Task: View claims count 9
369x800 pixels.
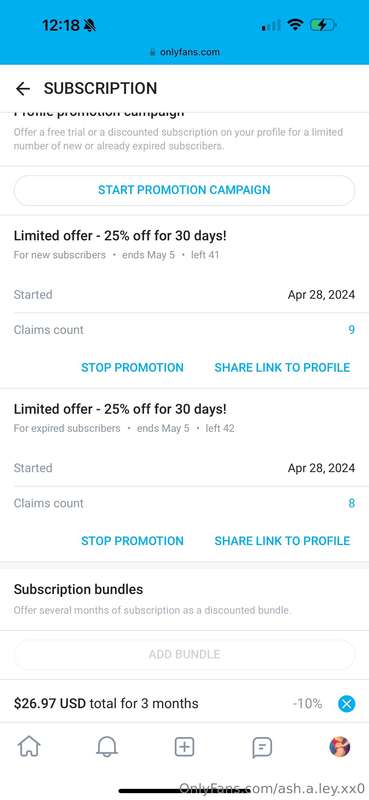Action: click(x=352, y=330)
